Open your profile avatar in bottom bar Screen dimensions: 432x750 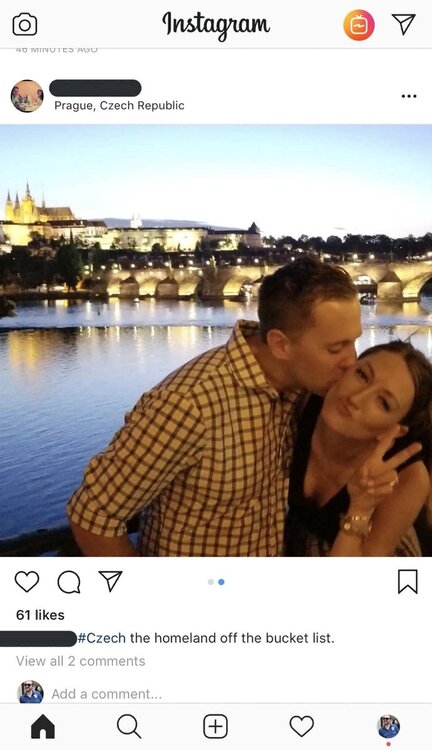[388, 726]
